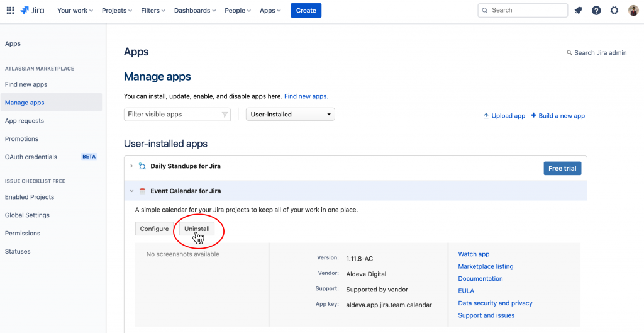This screenshot has height=333, width=644.
Task: Open the Projects menu
Action: (117, 10)
